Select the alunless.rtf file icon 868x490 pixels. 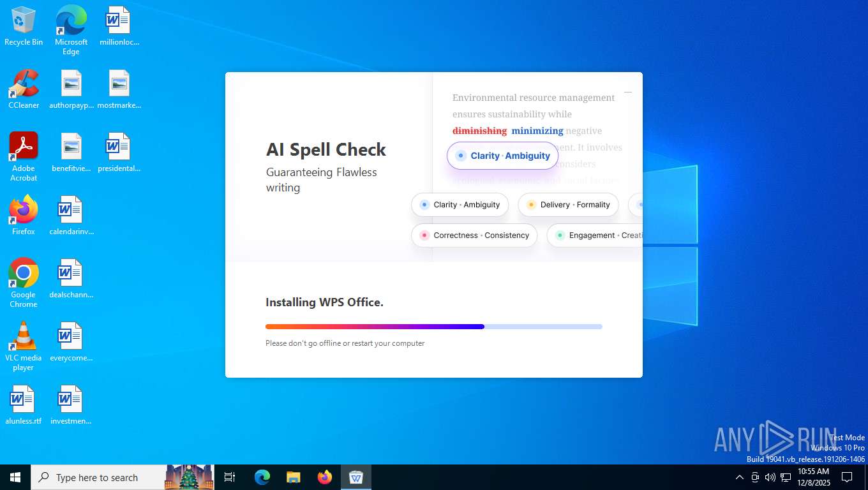click(24, 405)
